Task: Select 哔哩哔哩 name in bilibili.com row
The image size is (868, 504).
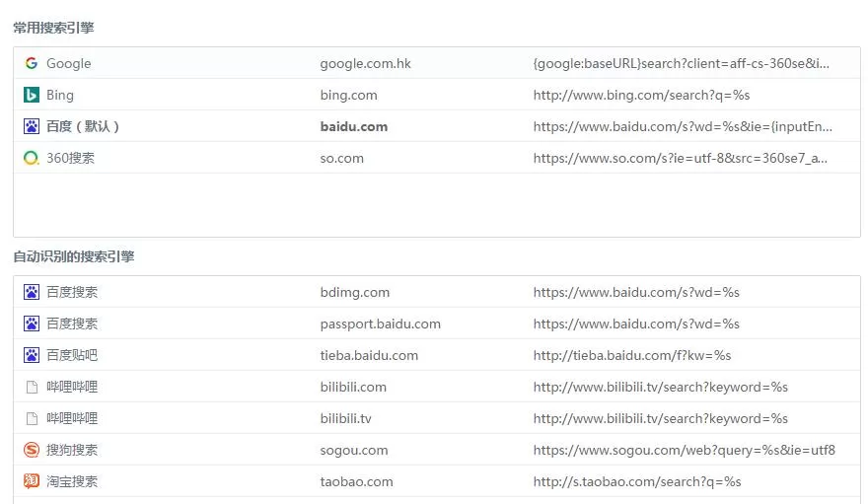Action: click(x=72, y=387)
